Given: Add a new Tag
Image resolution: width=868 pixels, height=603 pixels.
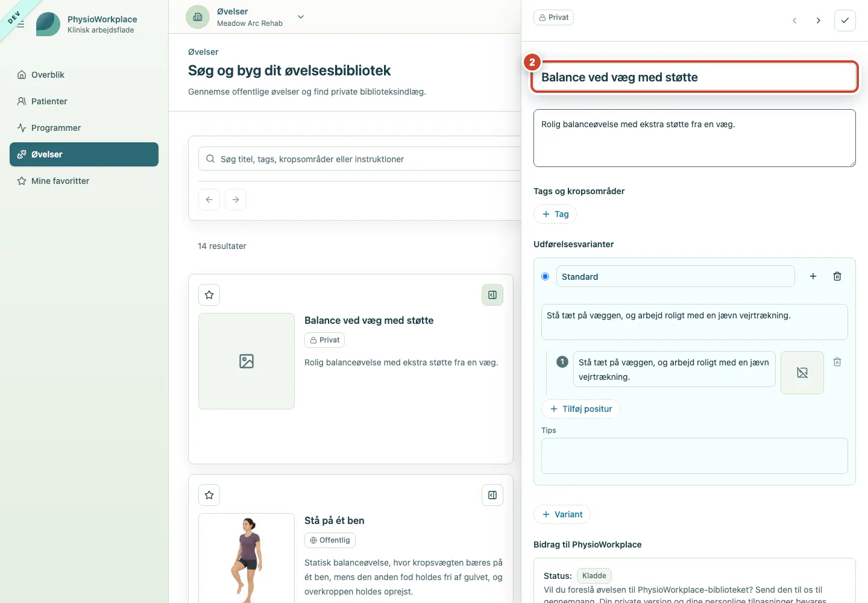Looking at the screenshot, I should pos(555,214).
